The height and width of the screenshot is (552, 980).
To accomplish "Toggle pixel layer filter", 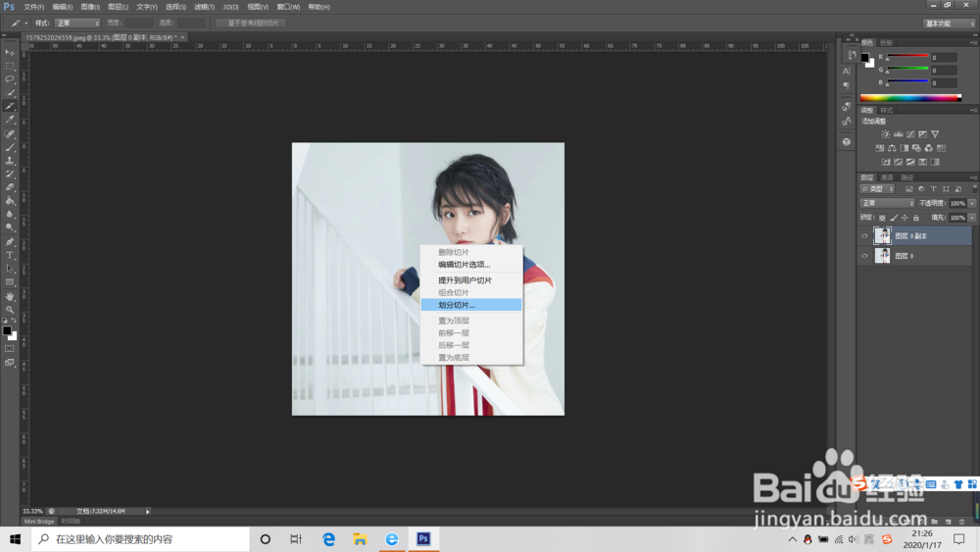I will (x=908, y=189).
